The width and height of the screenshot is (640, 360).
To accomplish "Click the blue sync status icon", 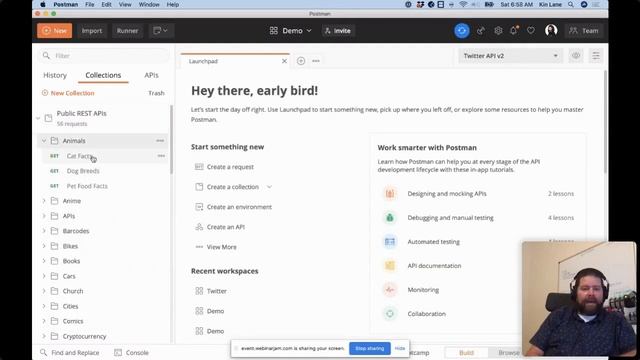I will (x=462, y=31).
